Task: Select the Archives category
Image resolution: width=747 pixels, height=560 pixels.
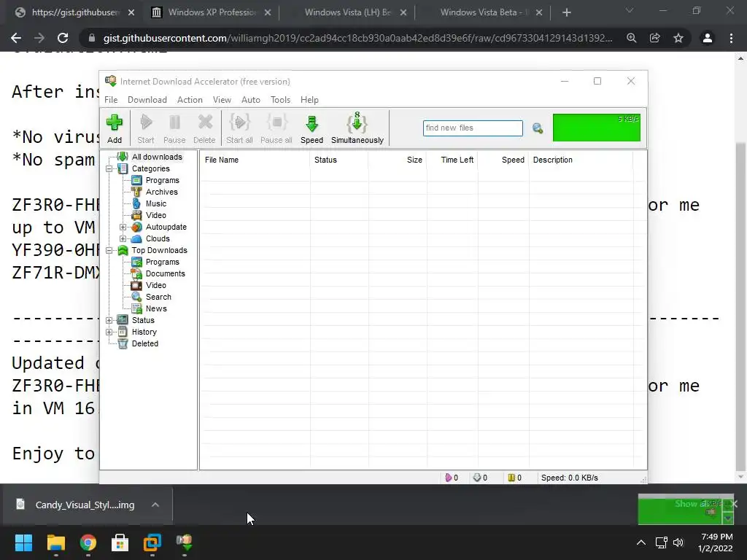Action: [x=161, y=192]
